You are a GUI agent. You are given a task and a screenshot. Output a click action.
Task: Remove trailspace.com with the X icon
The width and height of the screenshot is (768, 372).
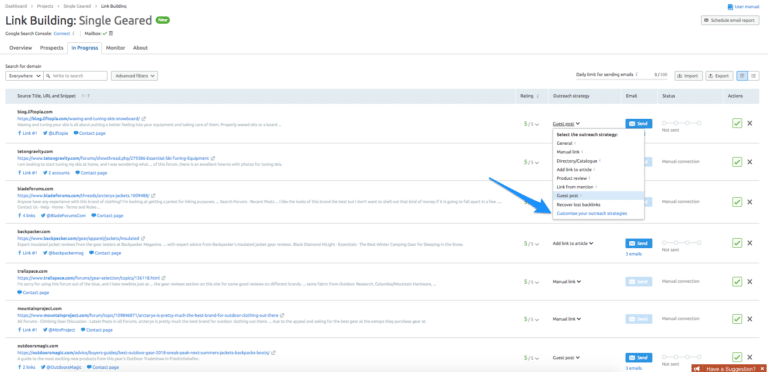click(x=749, y=281)
